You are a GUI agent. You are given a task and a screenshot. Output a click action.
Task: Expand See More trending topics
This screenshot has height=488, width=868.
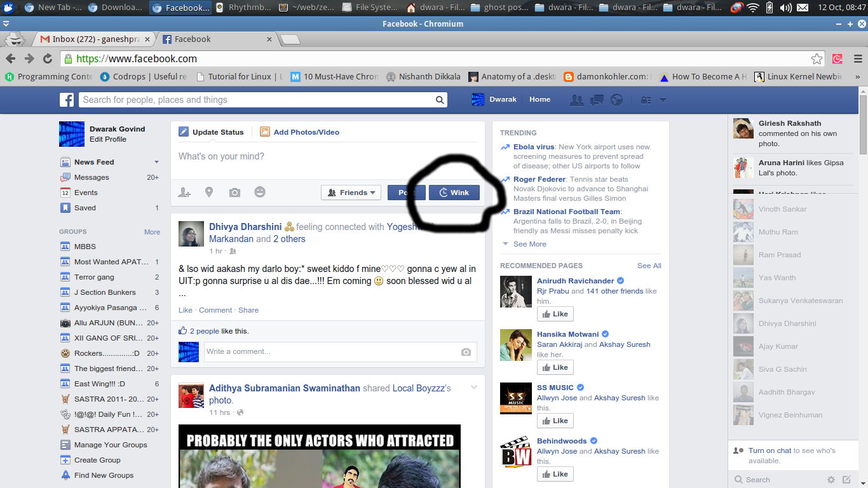tap(529, 244)
